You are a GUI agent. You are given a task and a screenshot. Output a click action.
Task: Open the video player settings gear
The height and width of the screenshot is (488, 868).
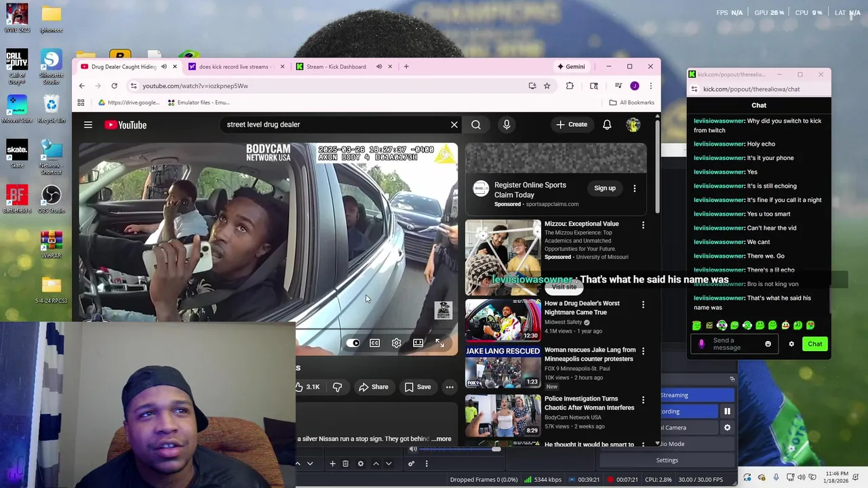[x=396, y=343]
